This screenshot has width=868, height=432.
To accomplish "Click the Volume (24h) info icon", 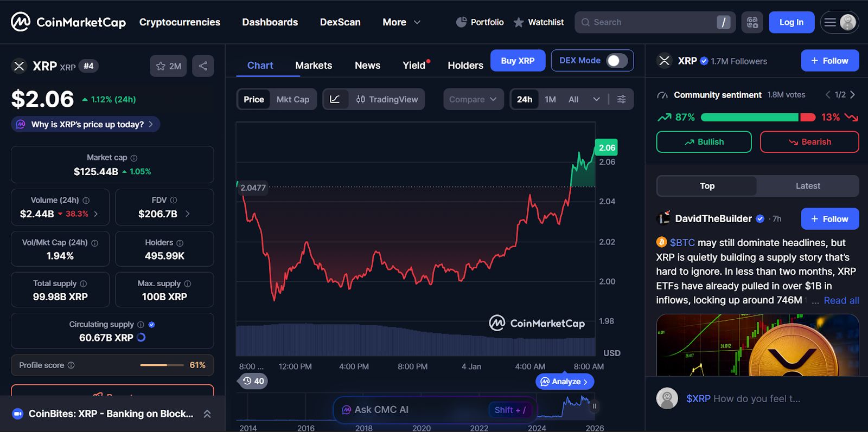I will 86,201.
